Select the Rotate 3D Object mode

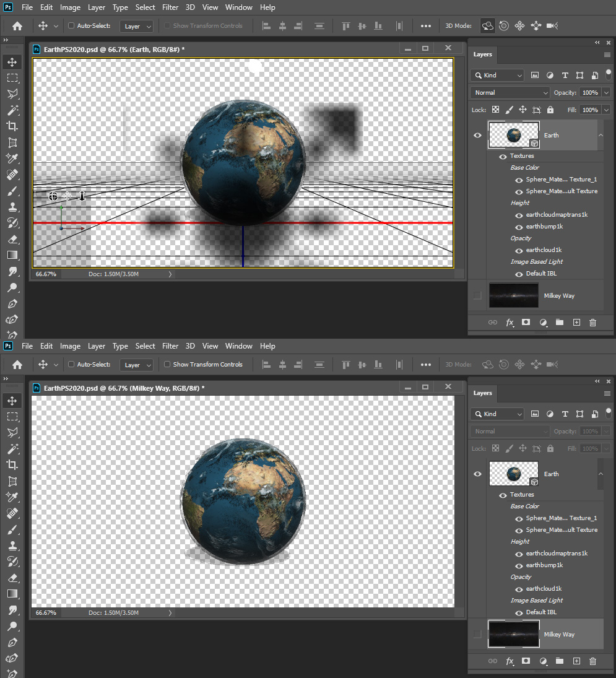[x=487, y=25]
